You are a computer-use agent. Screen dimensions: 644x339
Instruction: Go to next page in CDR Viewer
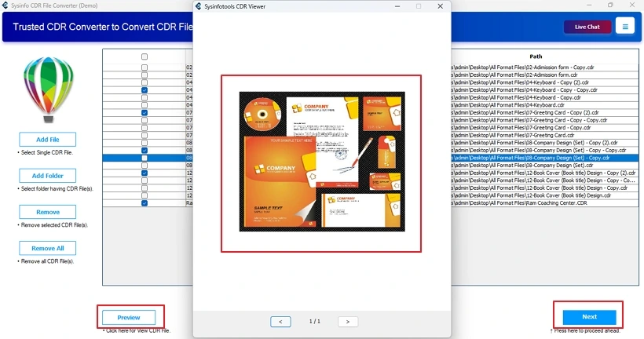point(348,322)
